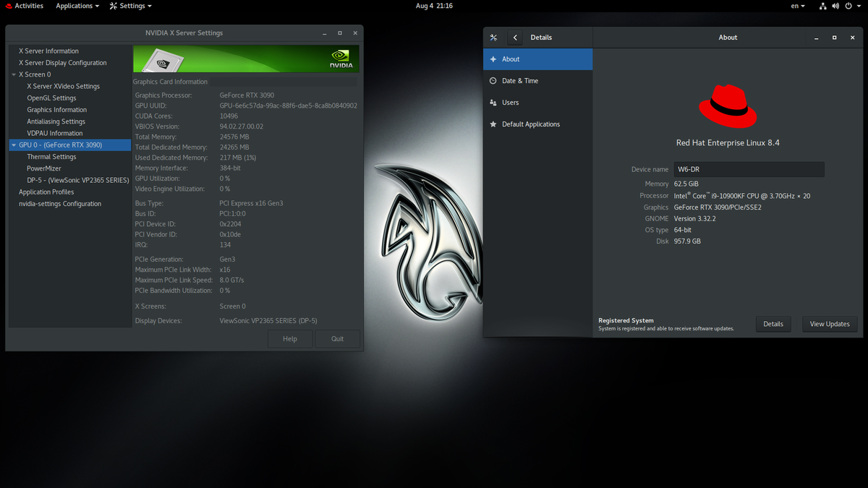The width and height of the screenshot is (868, 488).
Task: Click Bus Type PCI Express x16 Gen3
Action: coord(251,203)
